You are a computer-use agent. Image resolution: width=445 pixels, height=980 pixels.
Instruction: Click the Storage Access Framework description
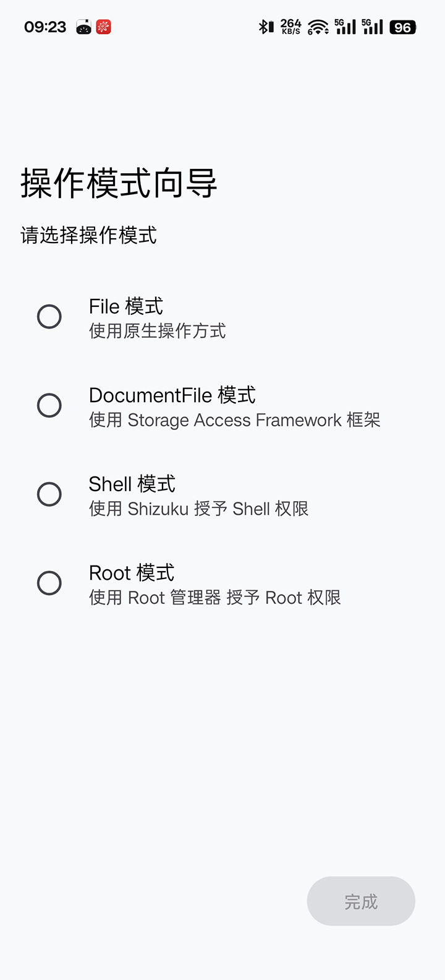click(234, 420)
